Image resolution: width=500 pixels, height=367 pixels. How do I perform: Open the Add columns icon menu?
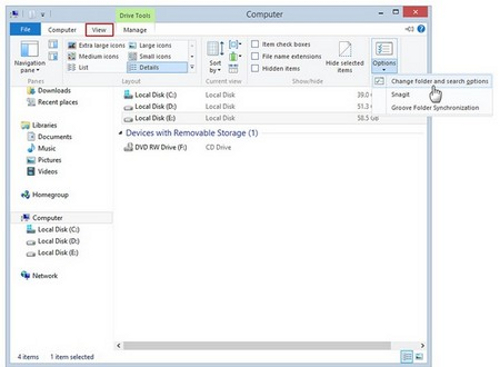click(235, 56)
